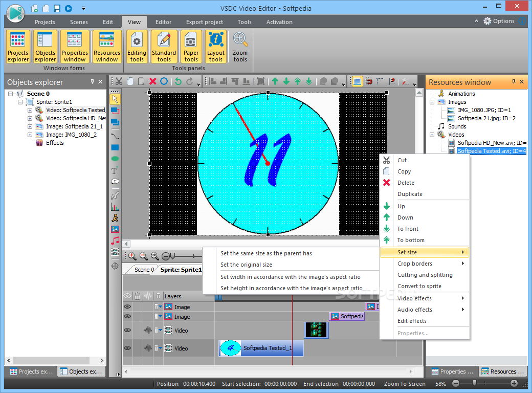Collapse the Videos node in Resources window
The height and width of the screenshot is (393, 532).
tap(432, 135)
